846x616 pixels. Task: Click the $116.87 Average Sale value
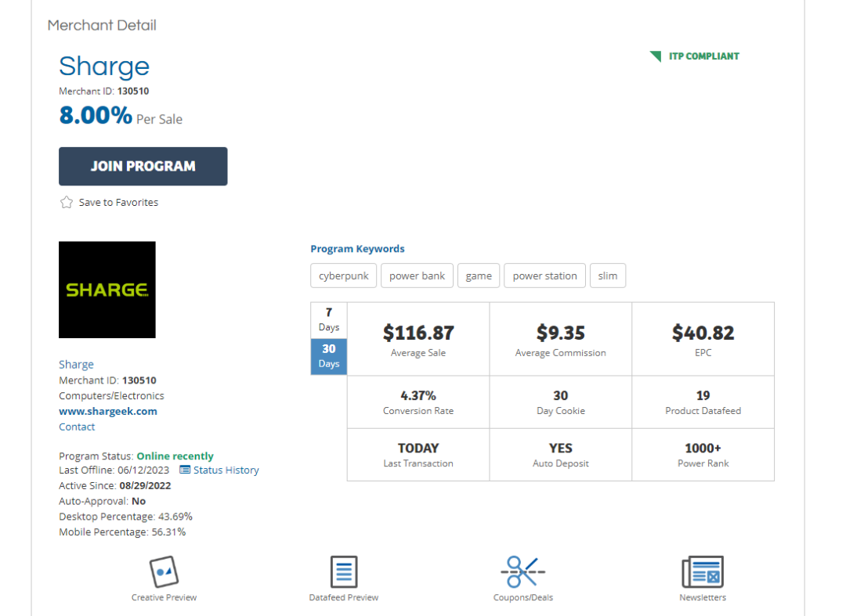tap(418, 333)
